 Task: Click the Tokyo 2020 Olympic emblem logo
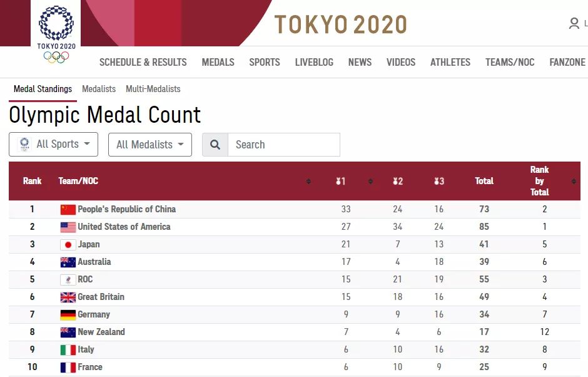(x=56, y=34)
